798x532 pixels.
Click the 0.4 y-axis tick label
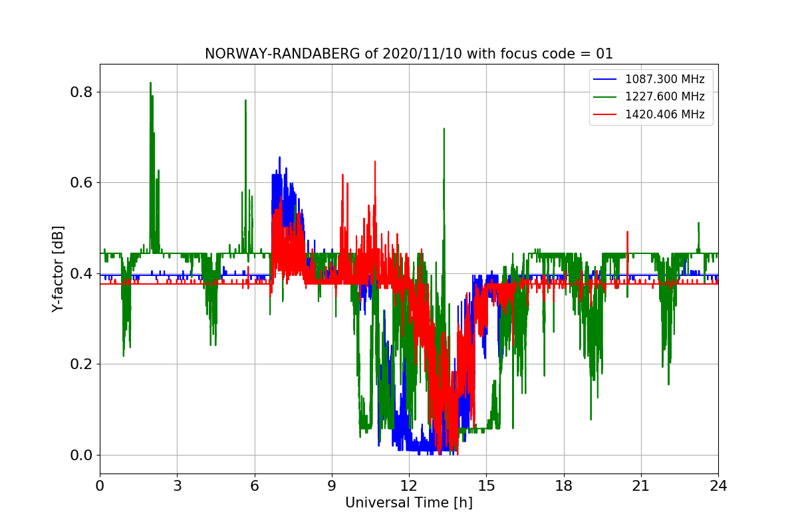pos(82,273)
